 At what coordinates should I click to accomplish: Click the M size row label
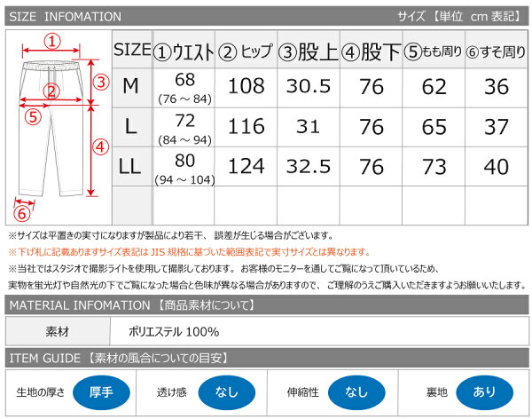131,86
